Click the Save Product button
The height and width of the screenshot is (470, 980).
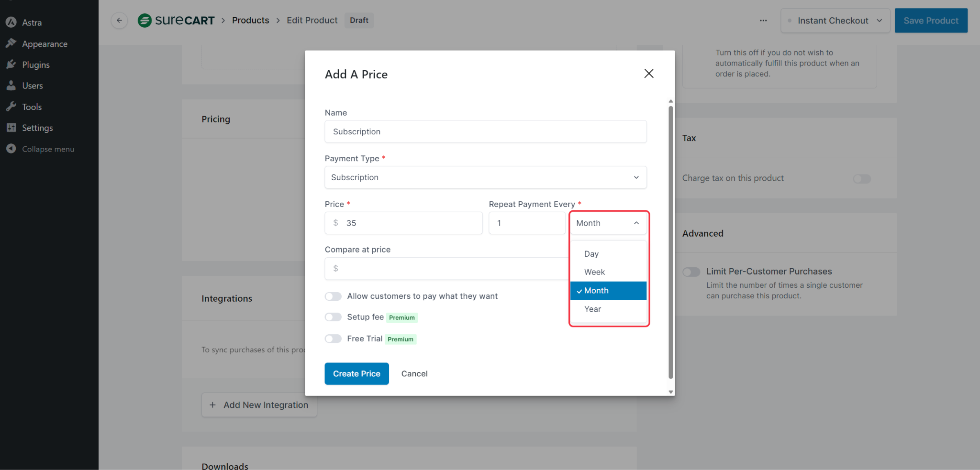(x=931, y=21)
